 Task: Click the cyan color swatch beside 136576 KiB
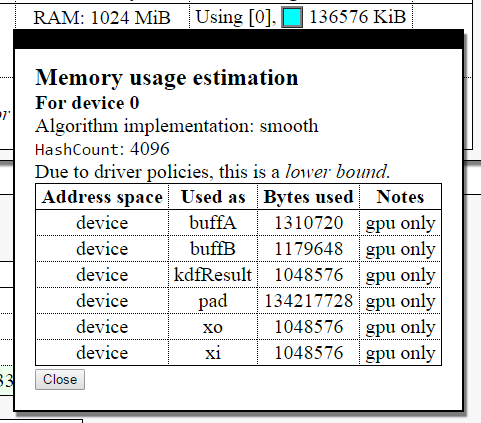point(292,17)
